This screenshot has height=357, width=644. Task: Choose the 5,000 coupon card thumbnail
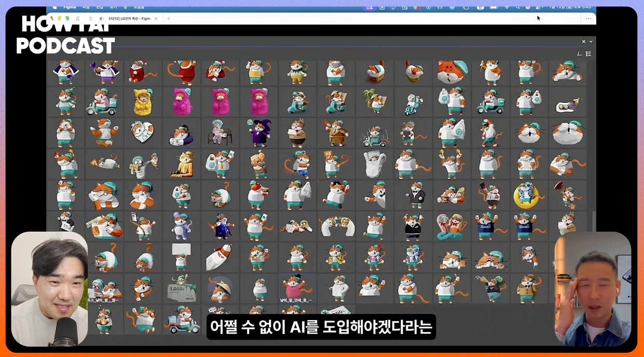[x=181, y=288]
